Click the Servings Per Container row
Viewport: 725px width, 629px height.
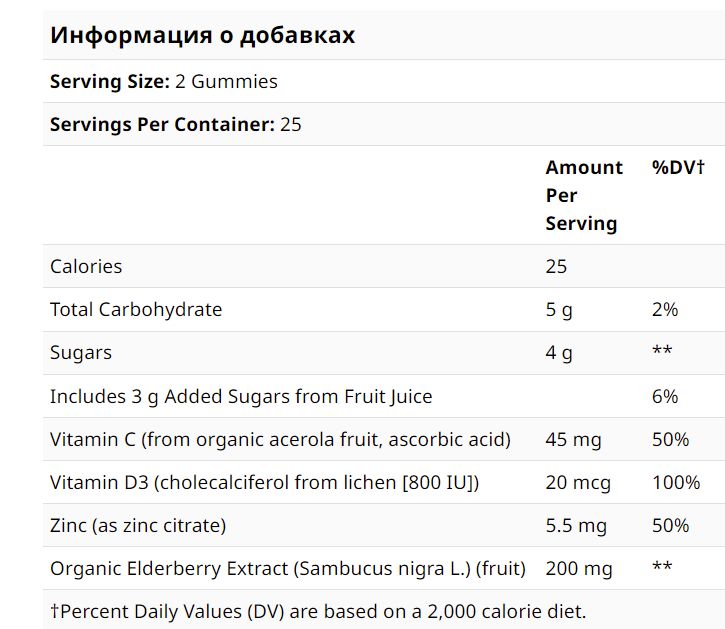(x=176, y=125)
